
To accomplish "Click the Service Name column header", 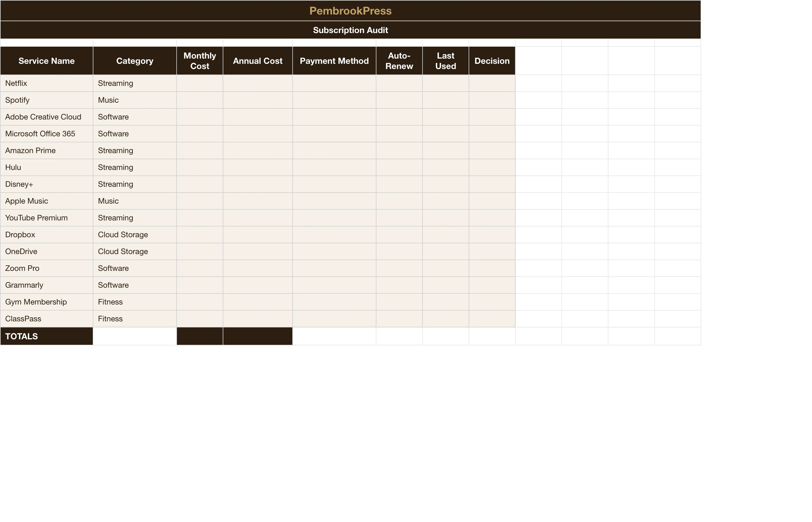I will click(x=47, y=61).
